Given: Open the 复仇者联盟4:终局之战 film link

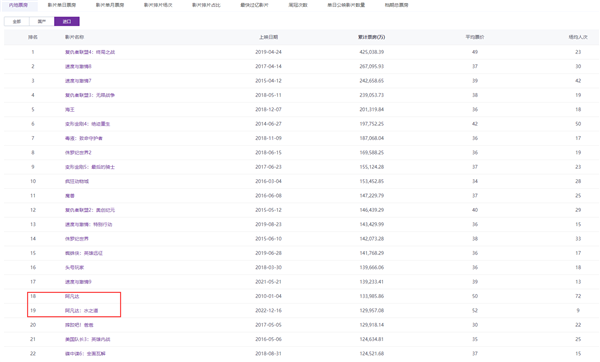Looking at the screenshot, I should tap(90, 52).
